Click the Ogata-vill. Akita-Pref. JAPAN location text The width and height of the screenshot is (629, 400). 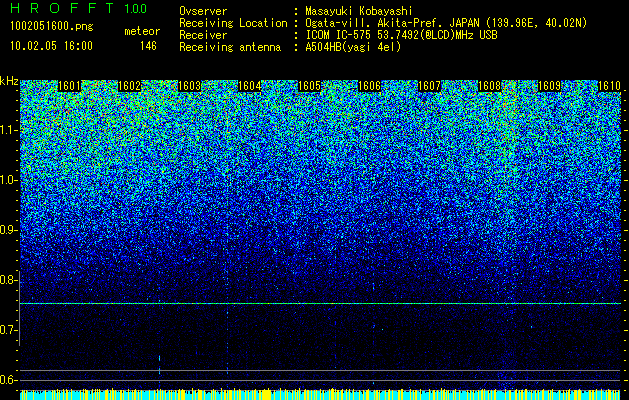click(x=446, y=23)
